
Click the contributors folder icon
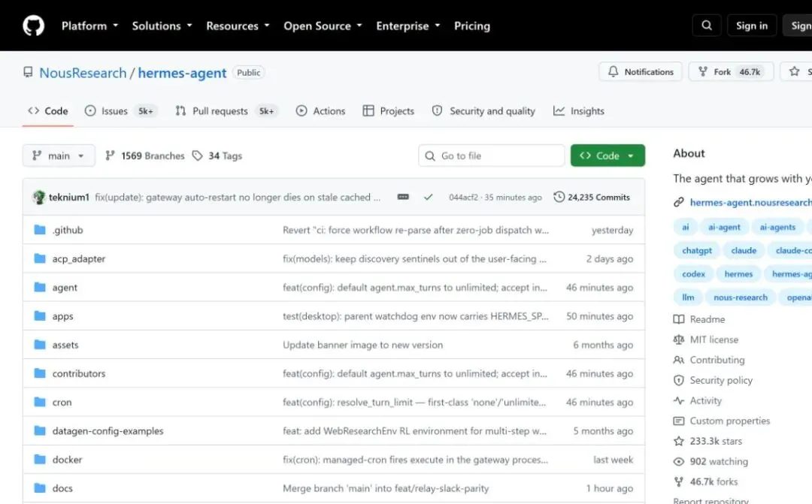pyautogui.click(x=40, y=373)
